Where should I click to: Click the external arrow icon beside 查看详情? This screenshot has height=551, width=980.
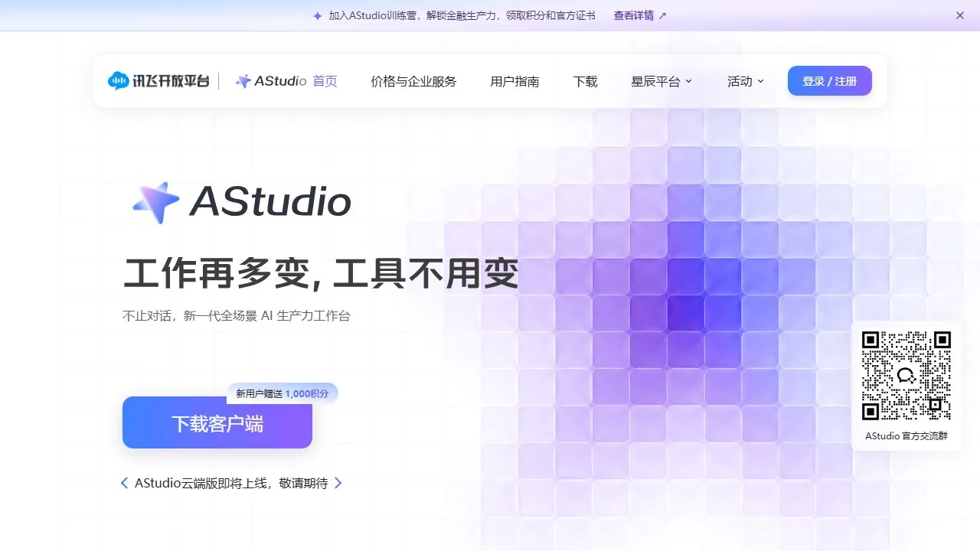coord(663,15)
